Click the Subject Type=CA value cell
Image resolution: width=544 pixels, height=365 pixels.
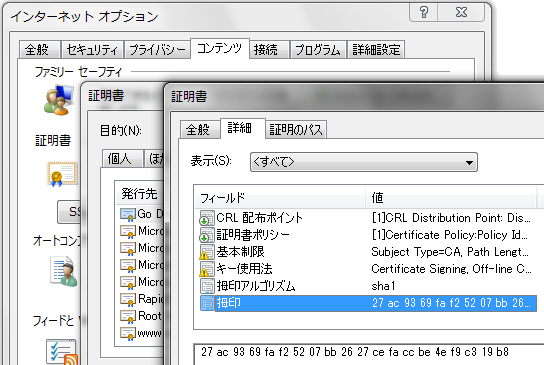pyautogui.click(x=450, y=252)
